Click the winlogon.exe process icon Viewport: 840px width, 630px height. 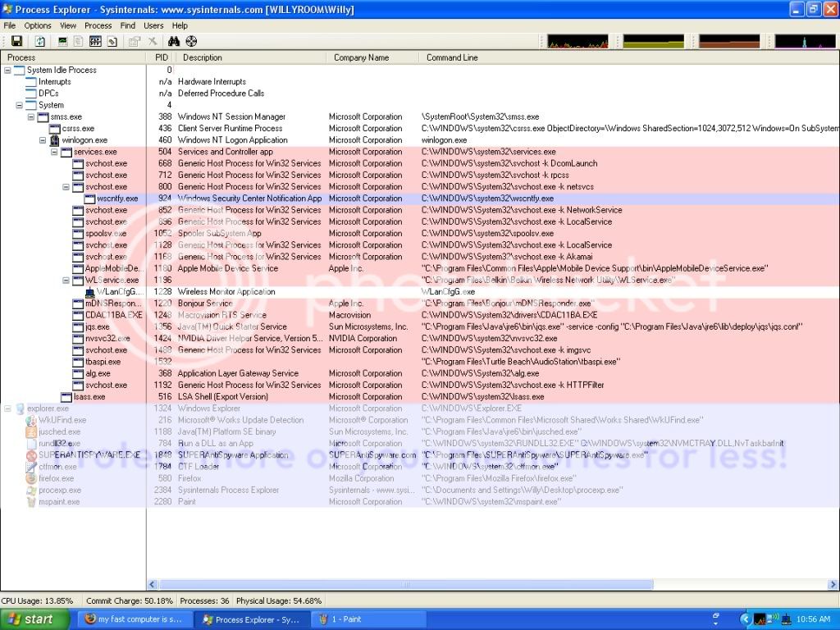(x=55, y=140)
